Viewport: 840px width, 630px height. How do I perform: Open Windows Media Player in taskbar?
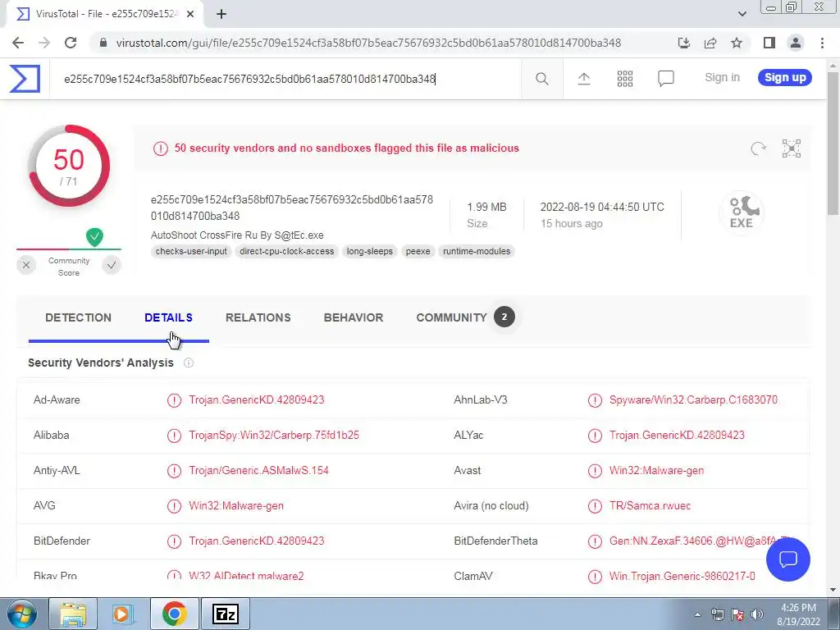tap(123, 614)
